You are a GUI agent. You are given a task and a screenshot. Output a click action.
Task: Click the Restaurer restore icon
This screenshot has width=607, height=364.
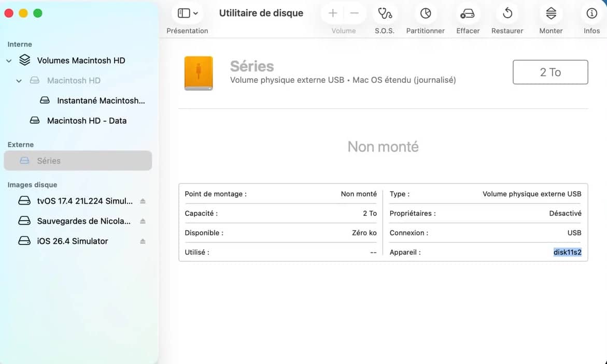point(507,13)
